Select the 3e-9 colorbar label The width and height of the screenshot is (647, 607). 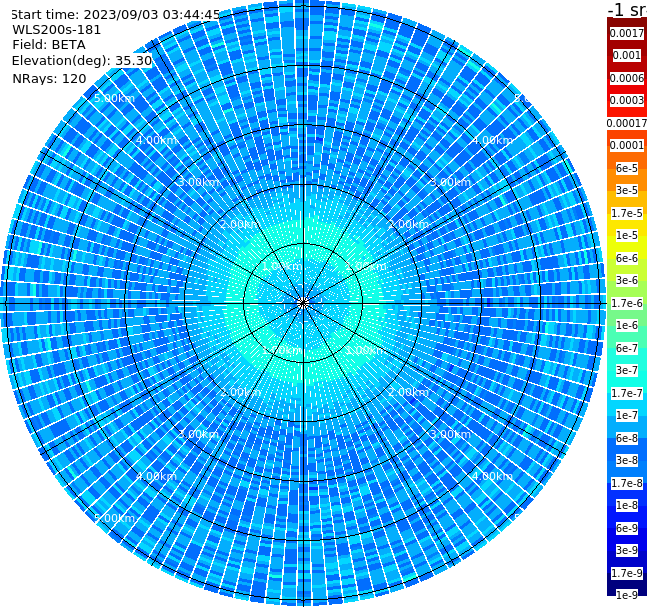pos(627,550)
